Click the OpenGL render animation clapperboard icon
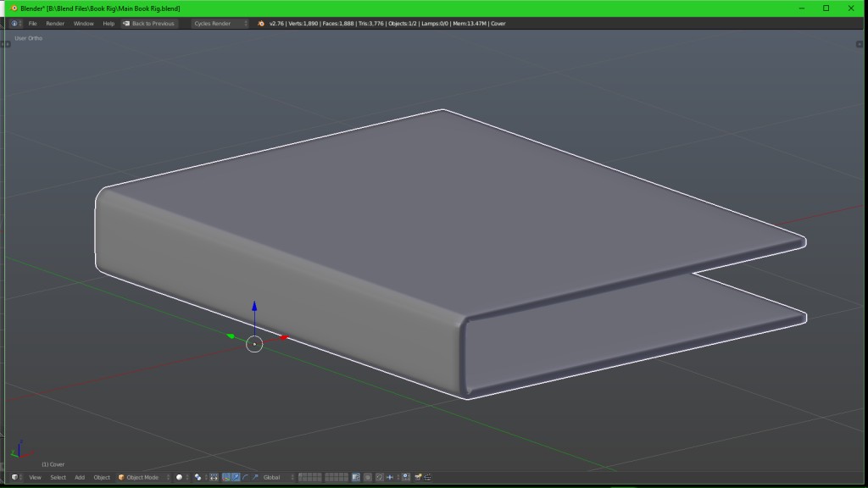 (428, 477)
